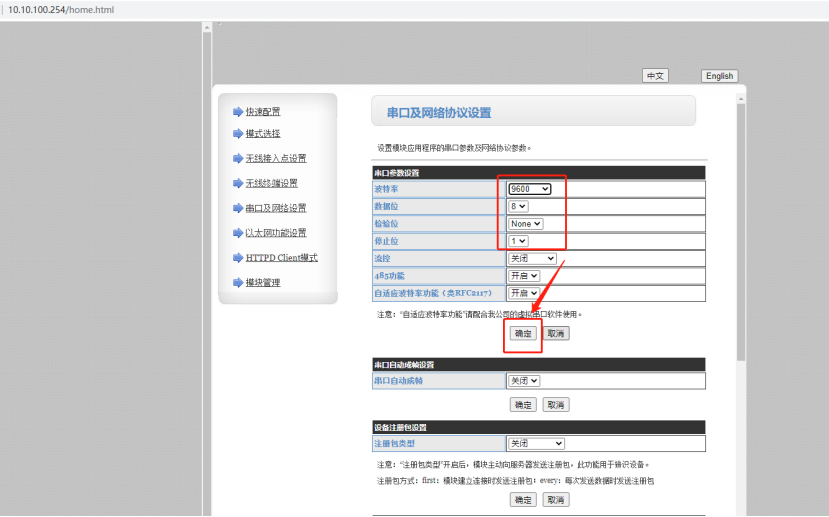Click the arrow icon beside 以太网功能设置

(238, 233)
